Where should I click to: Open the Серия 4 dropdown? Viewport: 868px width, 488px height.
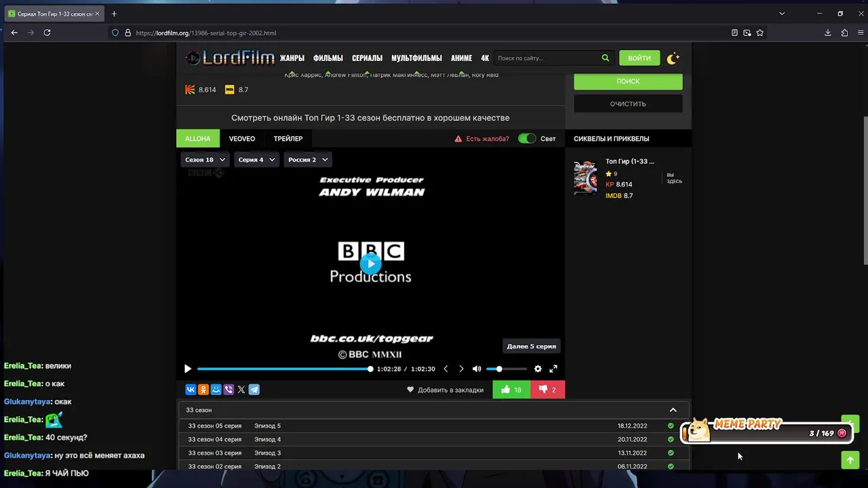click(x=256, y=160)
